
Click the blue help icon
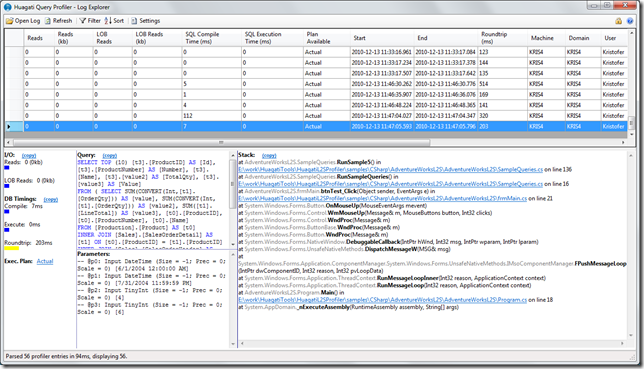point(630,21)
